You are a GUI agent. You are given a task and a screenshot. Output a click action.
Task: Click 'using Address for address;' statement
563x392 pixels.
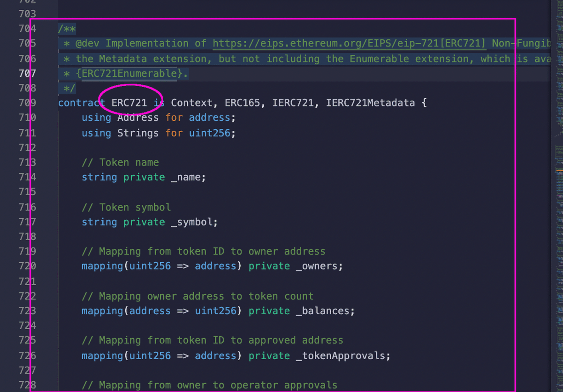coord(159,118)
